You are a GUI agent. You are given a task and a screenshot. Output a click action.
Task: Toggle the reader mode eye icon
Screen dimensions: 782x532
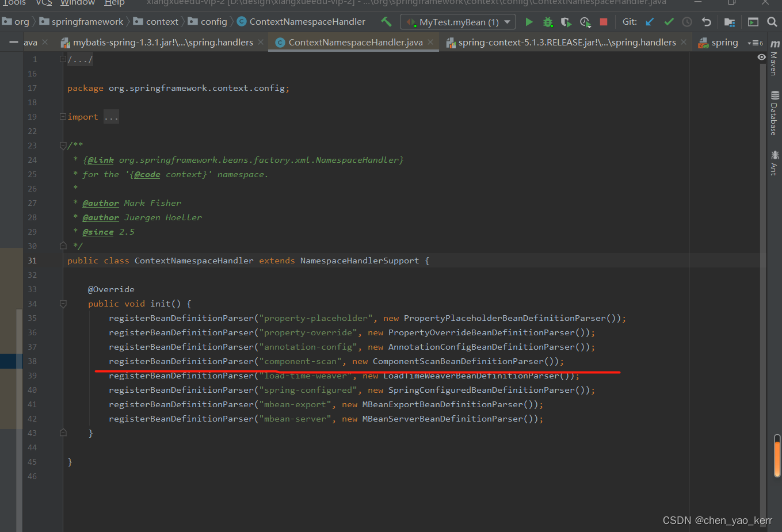(761, 57)
